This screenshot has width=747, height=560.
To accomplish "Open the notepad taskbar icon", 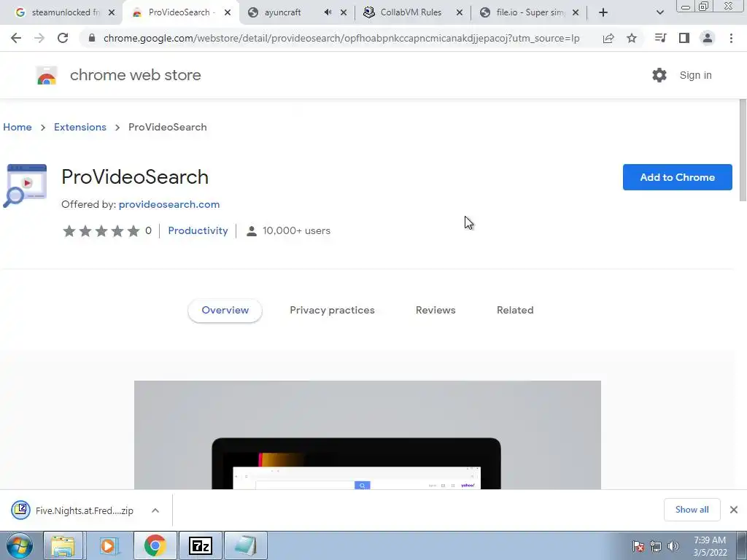I will coord(245,545).
